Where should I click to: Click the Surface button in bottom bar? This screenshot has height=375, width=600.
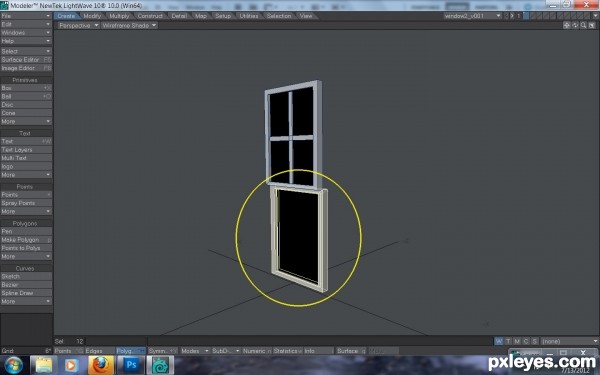351,351
